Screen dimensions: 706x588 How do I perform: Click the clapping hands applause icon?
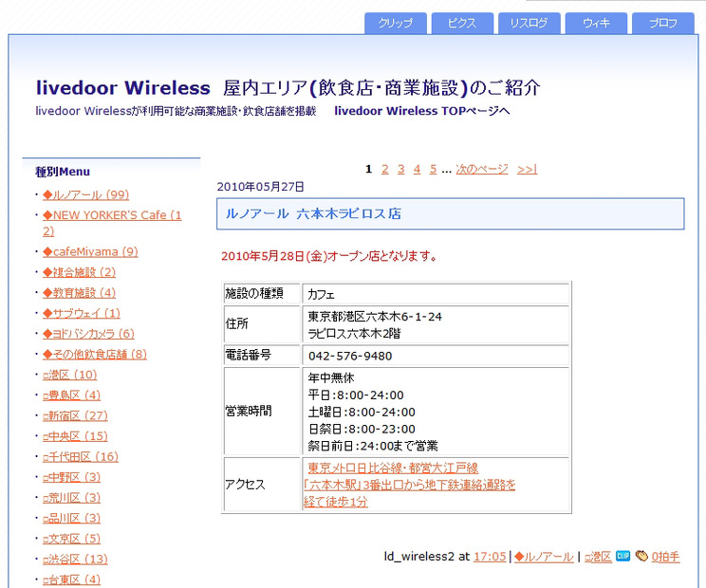coord(641,556)
